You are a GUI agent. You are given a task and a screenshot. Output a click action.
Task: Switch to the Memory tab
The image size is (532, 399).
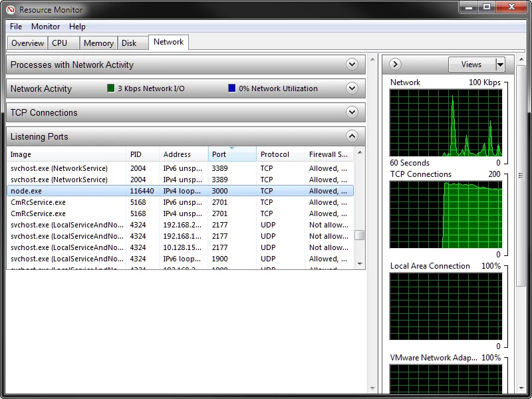pos(98,42)
